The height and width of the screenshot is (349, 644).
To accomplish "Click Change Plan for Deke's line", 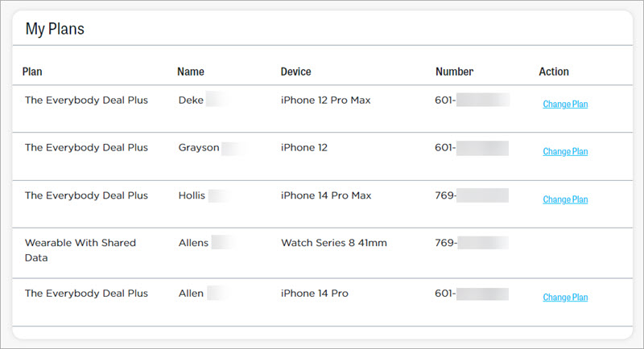I will click(x=565, y=105).
